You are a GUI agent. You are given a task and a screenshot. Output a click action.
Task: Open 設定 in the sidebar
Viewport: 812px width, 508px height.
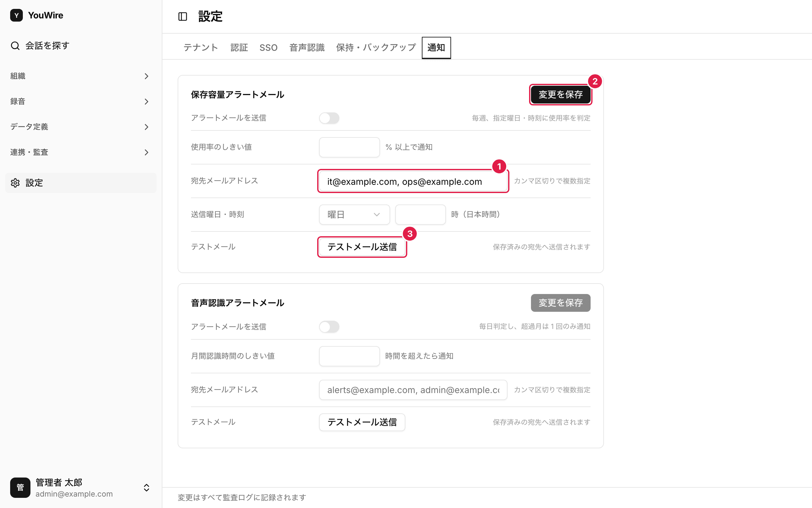[81, 183]
